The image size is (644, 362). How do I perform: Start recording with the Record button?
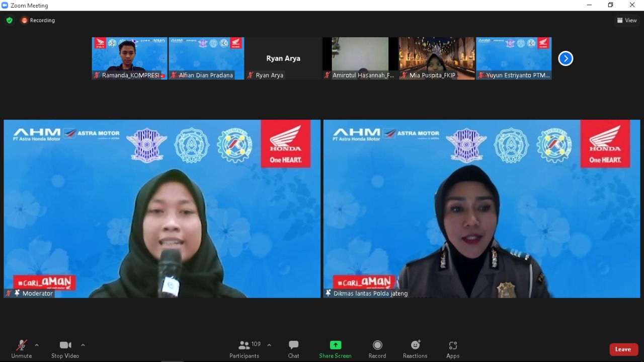(377, 345)
